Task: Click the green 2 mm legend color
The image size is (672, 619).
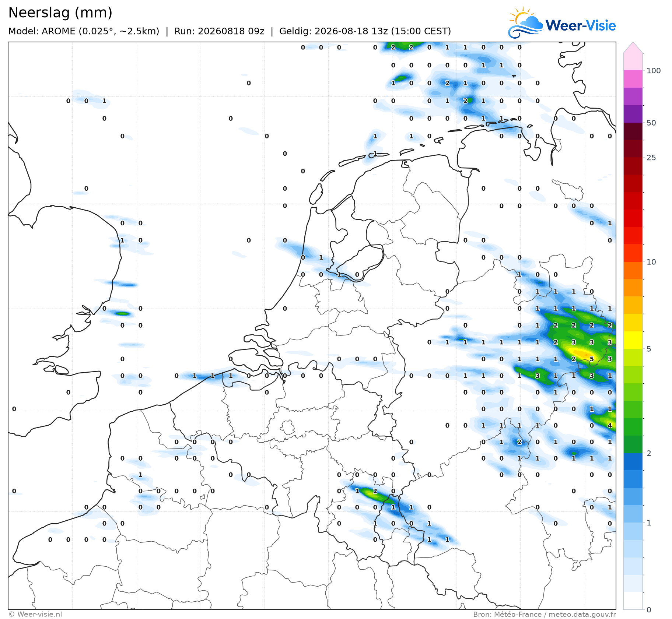Action: [633, 444]
